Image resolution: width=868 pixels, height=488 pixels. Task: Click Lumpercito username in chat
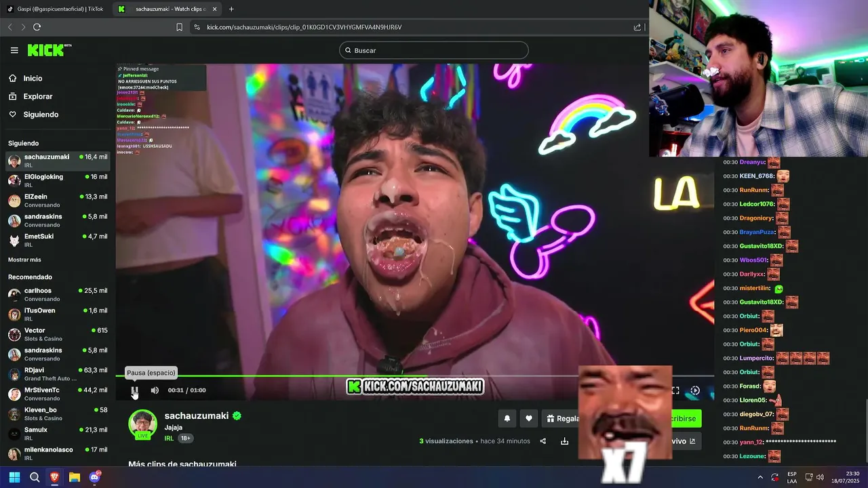[x=757, y=358]
